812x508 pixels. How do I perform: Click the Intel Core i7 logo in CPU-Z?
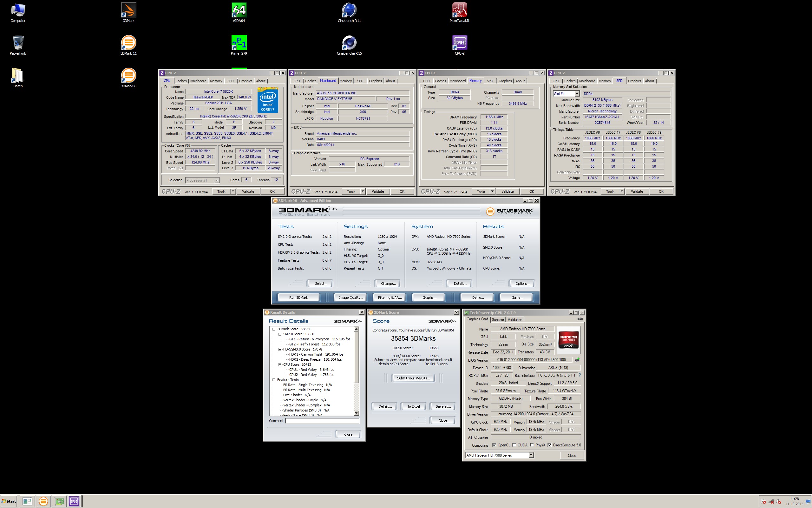point(268,100)
